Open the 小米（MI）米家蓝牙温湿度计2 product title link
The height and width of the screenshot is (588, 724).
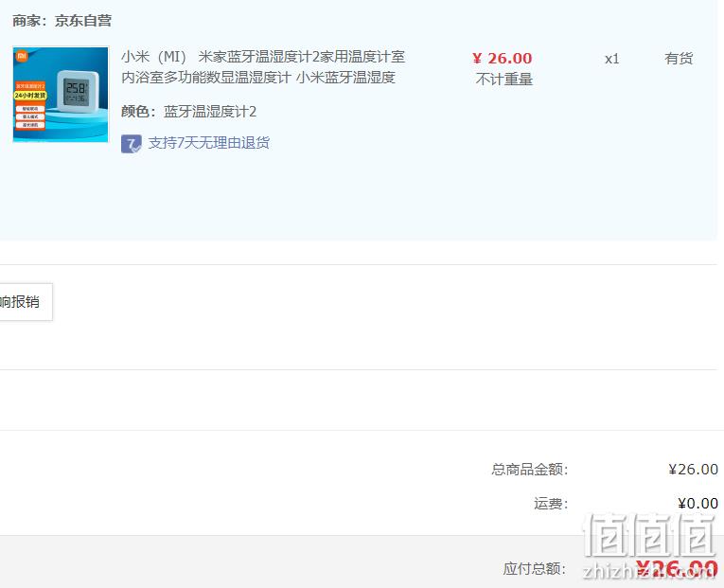(263, 67)
